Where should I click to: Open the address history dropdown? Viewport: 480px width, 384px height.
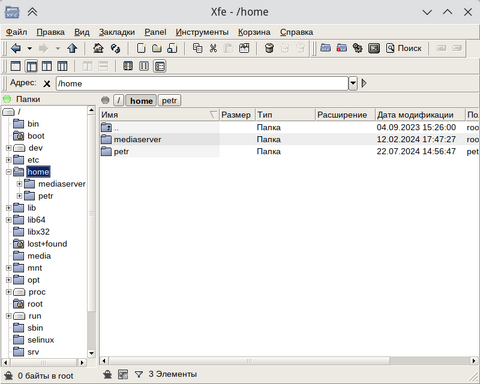[353, 83]
